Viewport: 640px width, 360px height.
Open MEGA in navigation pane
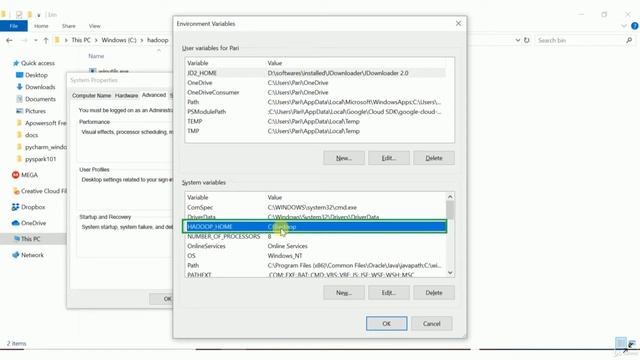[x=25, y=175]
